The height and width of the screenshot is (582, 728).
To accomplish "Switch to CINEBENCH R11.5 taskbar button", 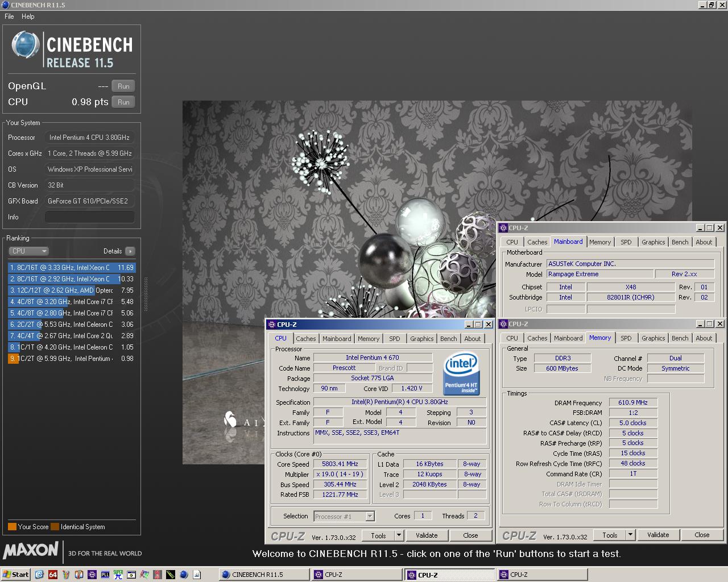I will click(264, 575).
